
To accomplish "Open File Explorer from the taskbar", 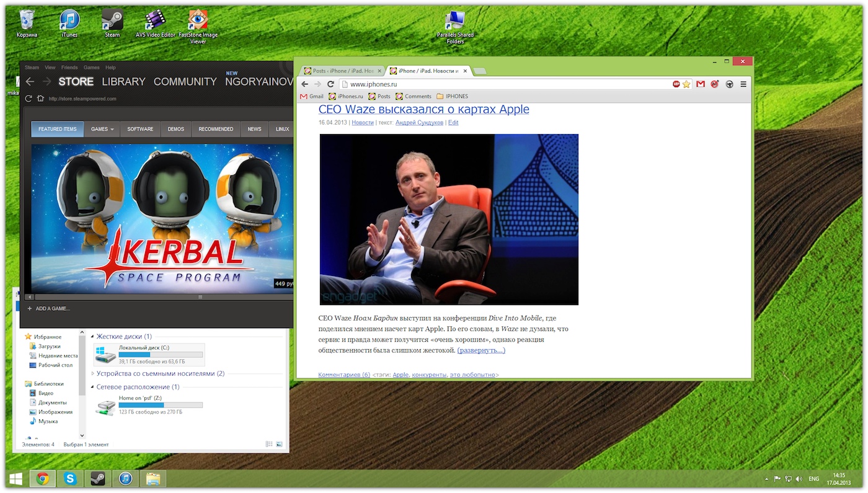I will pyautogui.click(x=153, y=479).
